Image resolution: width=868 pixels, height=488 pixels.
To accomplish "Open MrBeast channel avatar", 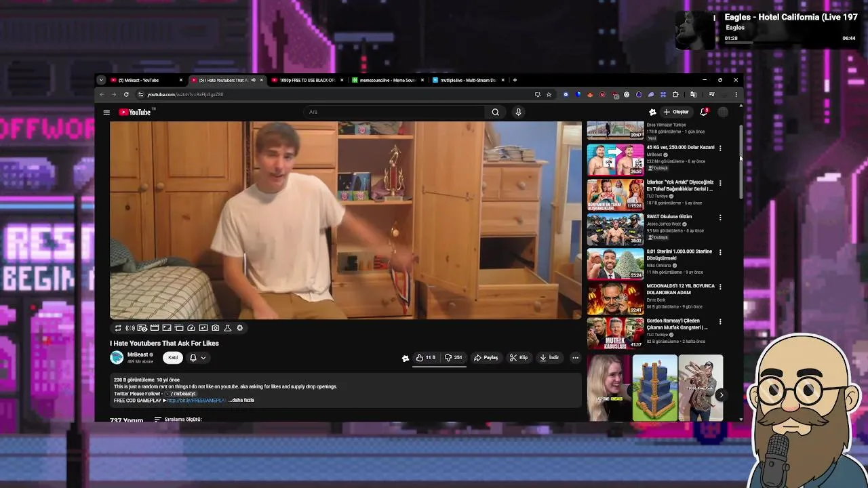I will point(117,357).
